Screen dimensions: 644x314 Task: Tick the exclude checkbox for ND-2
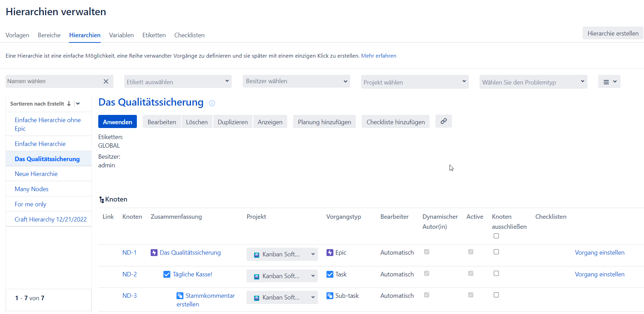point(496,273)
